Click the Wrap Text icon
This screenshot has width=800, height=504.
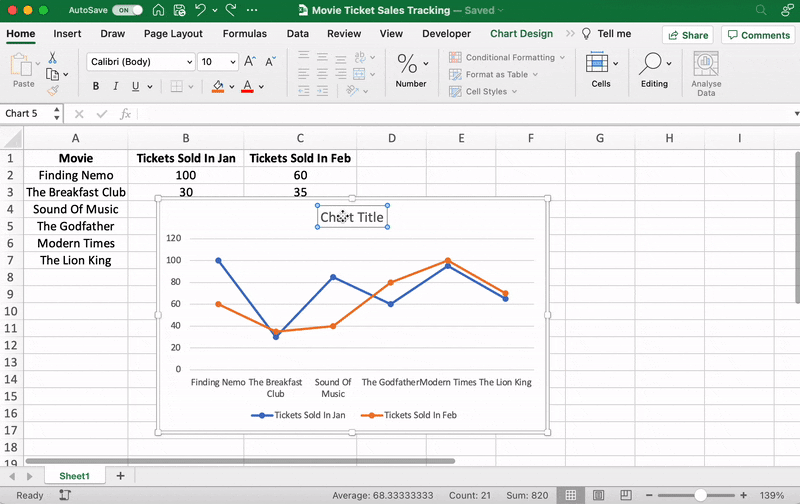click(x=360, y=57)
